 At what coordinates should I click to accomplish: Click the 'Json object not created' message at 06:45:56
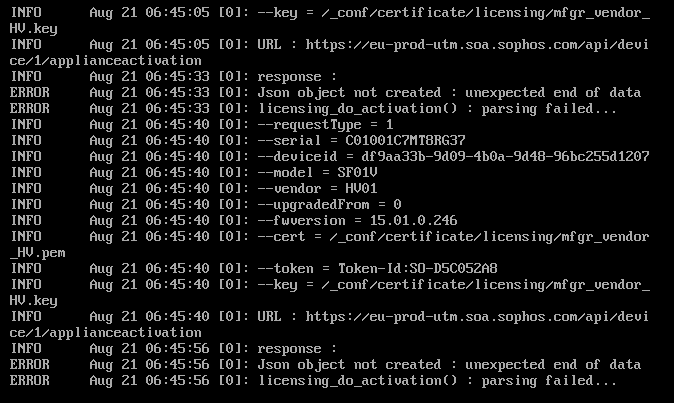[349, 364]
